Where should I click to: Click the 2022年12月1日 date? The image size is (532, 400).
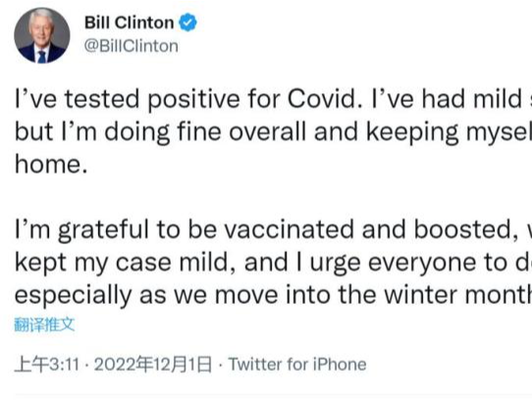pos(153,365)
